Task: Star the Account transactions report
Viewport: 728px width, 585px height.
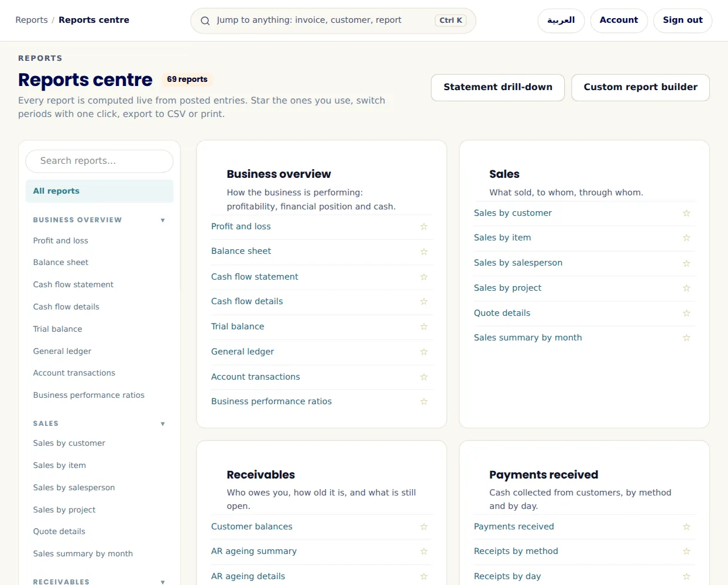Action: click(424, 377)
